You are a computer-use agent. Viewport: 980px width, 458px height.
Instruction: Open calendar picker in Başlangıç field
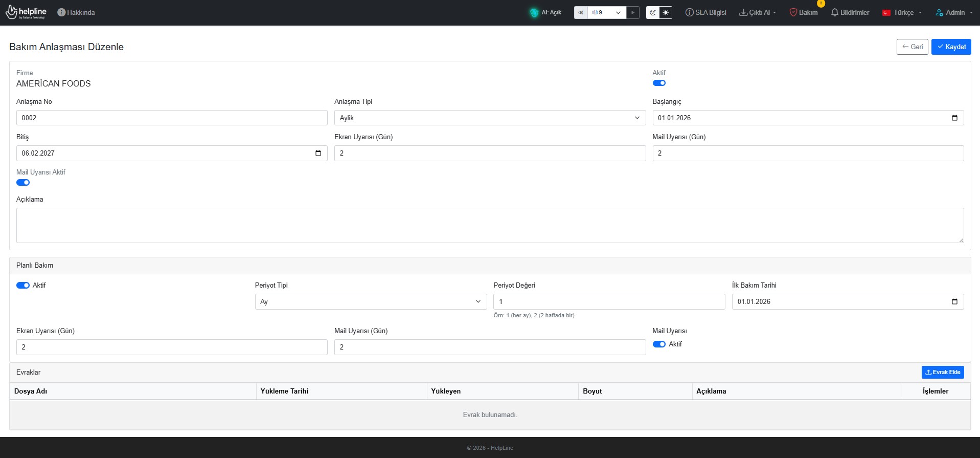954,118
